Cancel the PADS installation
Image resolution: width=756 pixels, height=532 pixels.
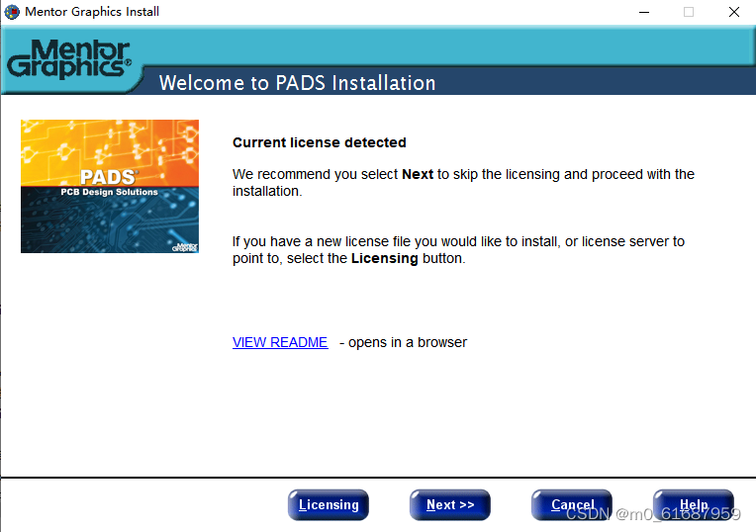click(x=572, y=504)
